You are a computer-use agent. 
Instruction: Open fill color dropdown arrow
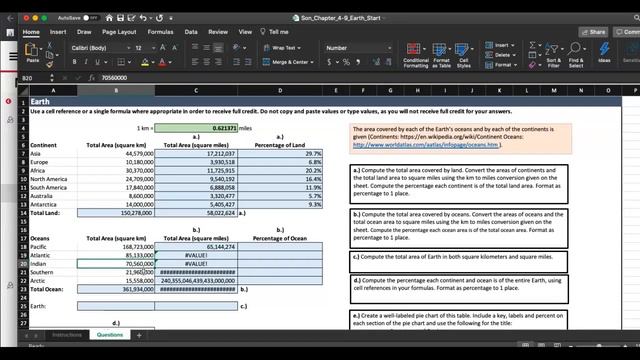153,62
